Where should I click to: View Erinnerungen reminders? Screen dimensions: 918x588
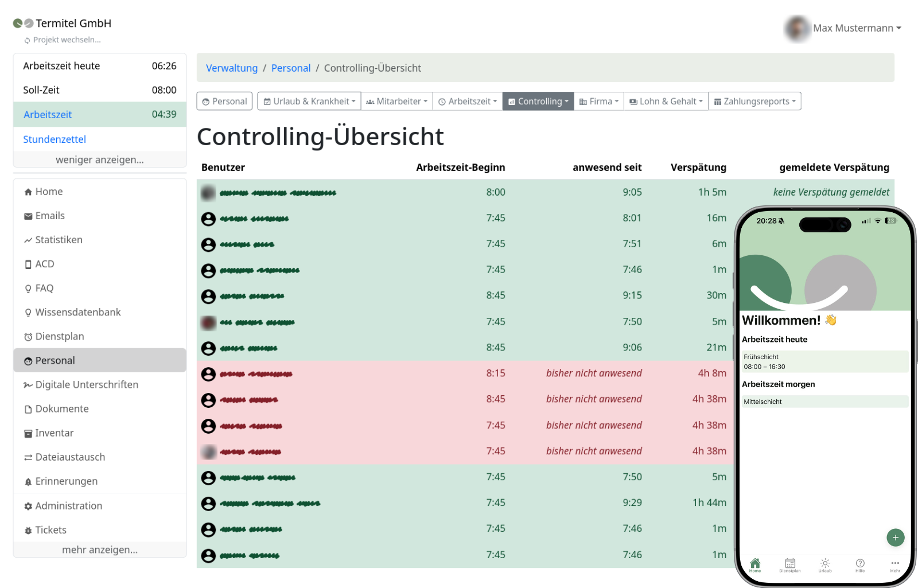[x=66, y=481]
